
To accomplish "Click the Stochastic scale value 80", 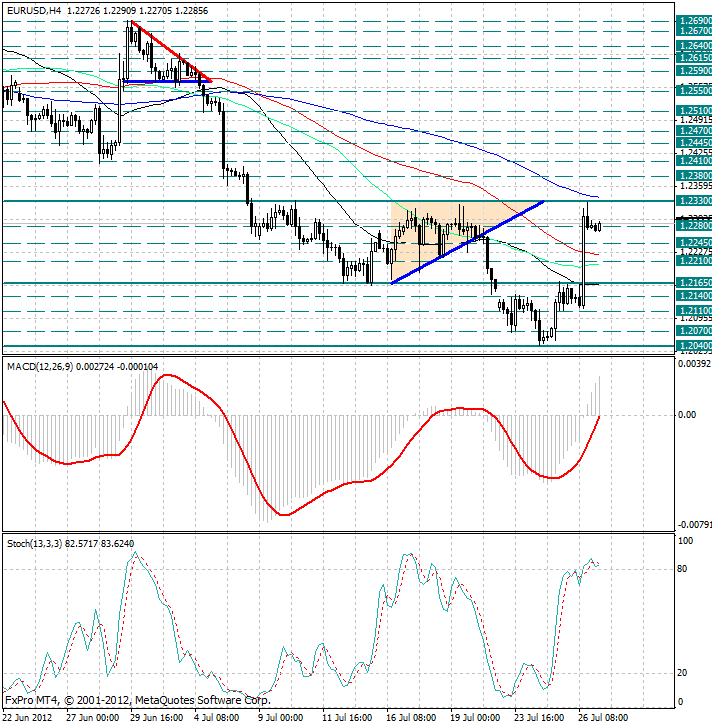I will tap(682, 569).
